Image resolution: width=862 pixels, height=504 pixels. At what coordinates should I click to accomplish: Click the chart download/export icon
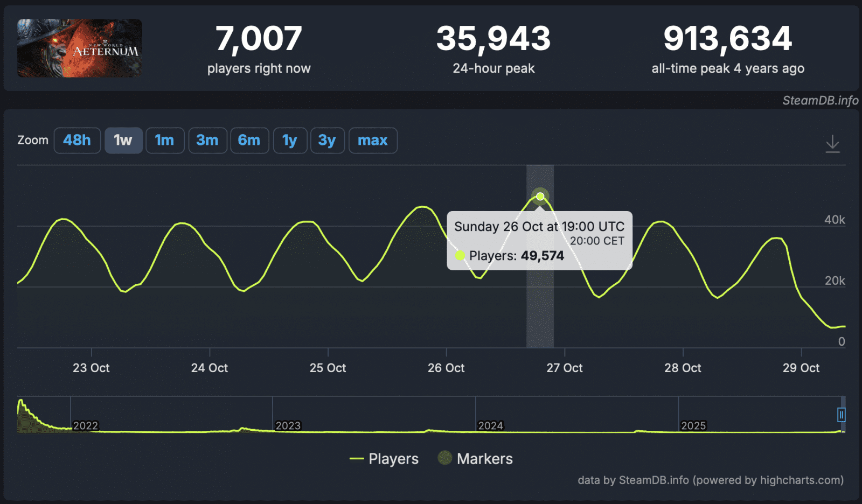833,143
